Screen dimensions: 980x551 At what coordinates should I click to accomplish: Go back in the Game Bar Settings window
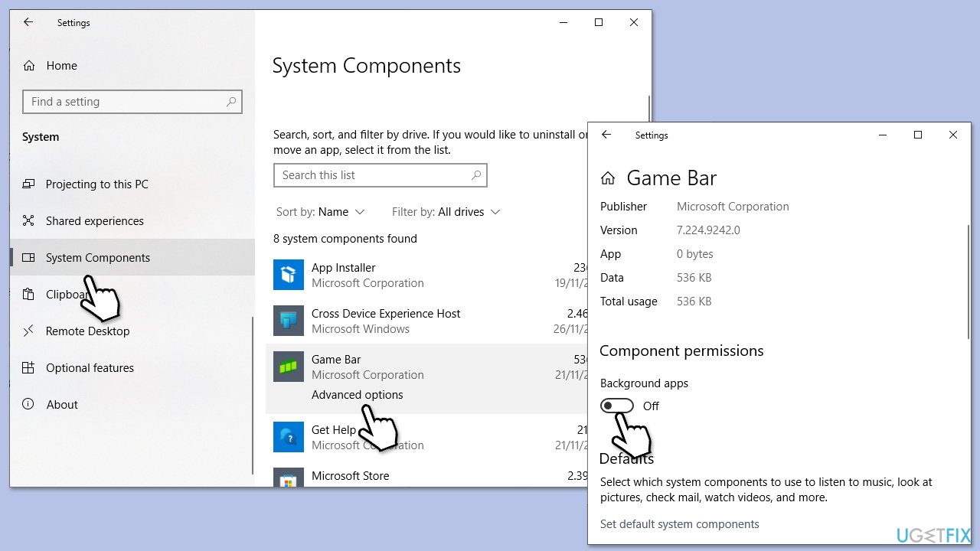[x=606, y=135]
